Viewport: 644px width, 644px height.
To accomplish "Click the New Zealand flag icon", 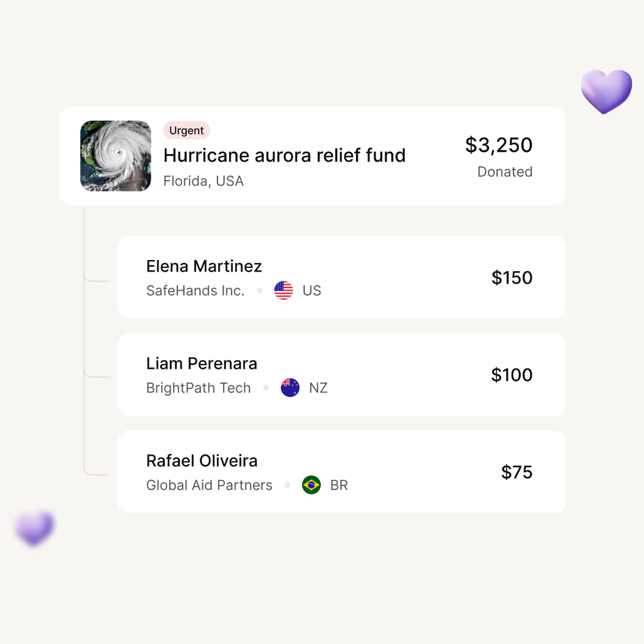I will [x=290, y=388].
